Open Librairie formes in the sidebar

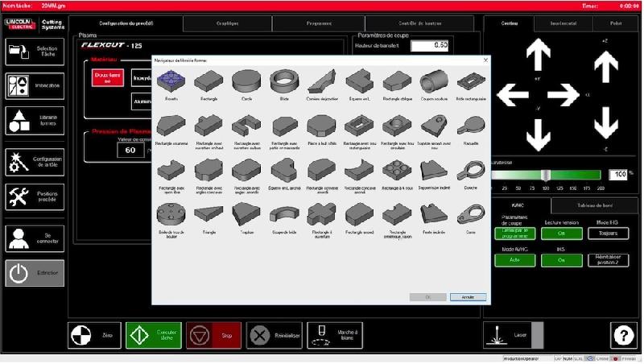35,121
